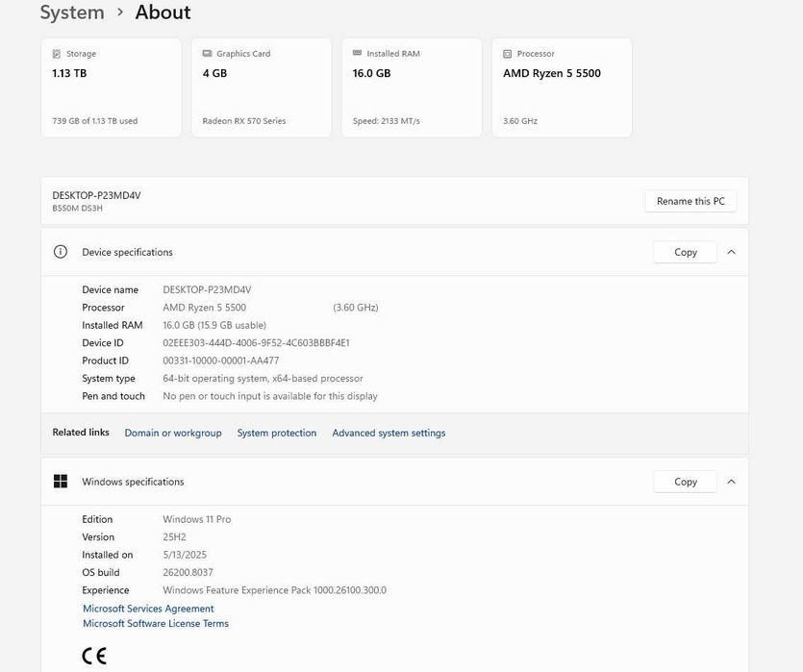
Task: Open Advanced system settings link
Action: (x=389, y=434)
